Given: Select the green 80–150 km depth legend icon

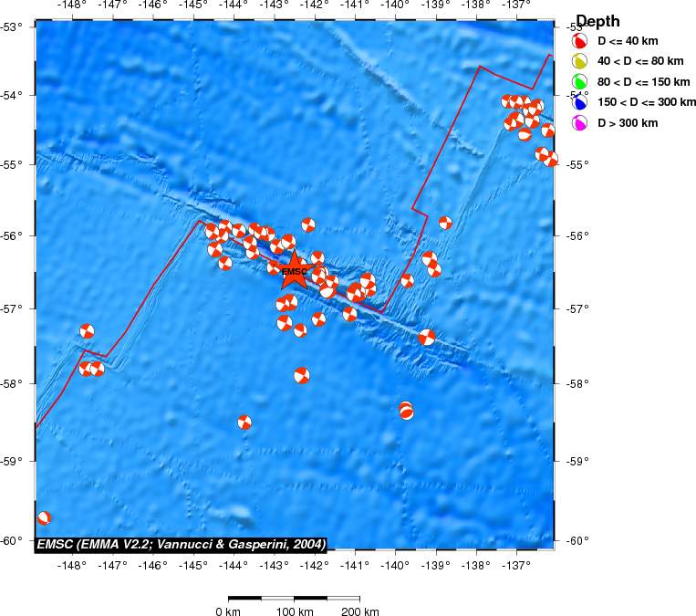Looking at the screenshot, I should pyautogui.click(x=578, y=82).
